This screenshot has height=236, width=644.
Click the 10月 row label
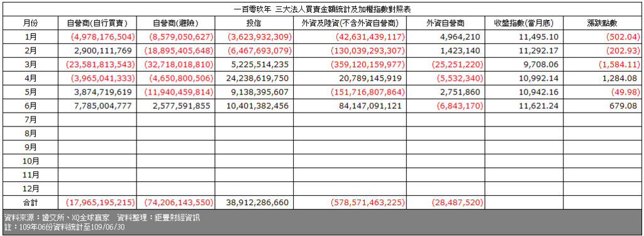[x=30, y=161]
